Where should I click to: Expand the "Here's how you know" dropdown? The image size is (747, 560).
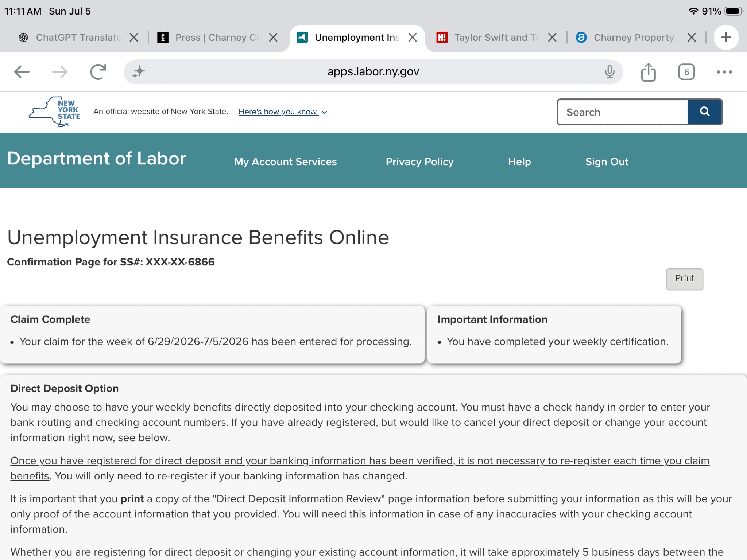(283, 112)
